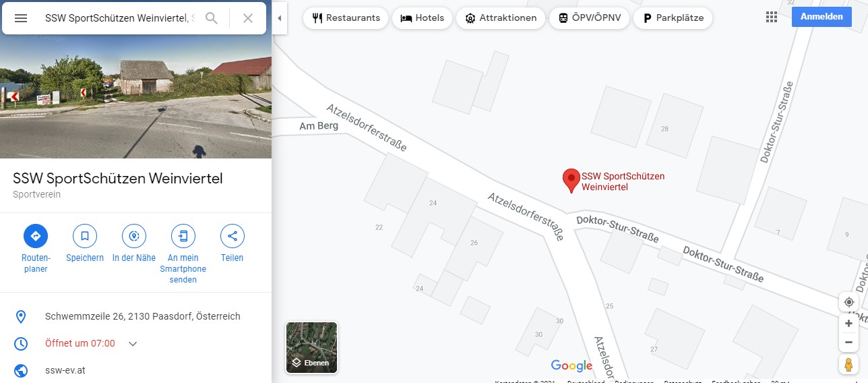Zoom out using the minus button

point(849,343)
